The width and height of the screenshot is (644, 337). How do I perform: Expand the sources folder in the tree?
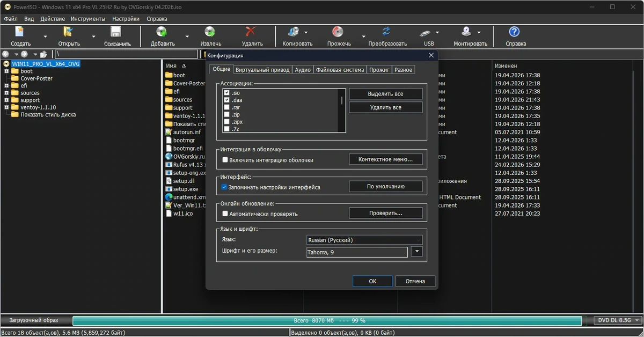pos(6,93)
